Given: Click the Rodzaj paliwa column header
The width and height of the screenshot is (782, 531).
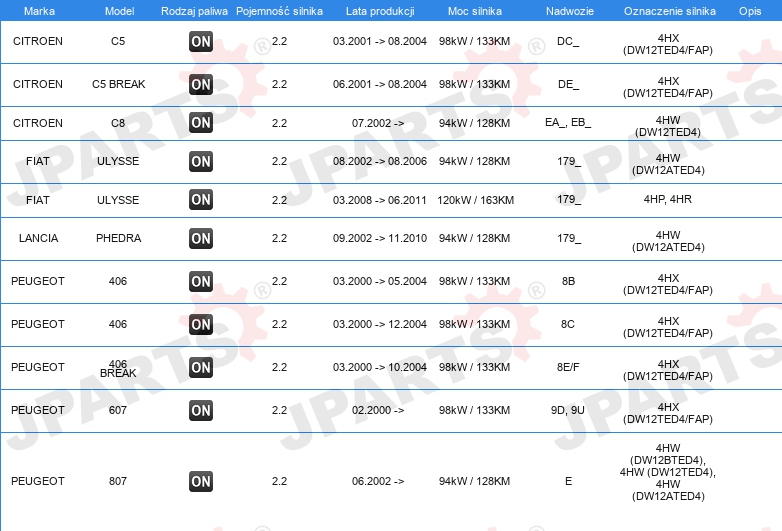Looking at the screenshot, I should [x=194, y=11].
